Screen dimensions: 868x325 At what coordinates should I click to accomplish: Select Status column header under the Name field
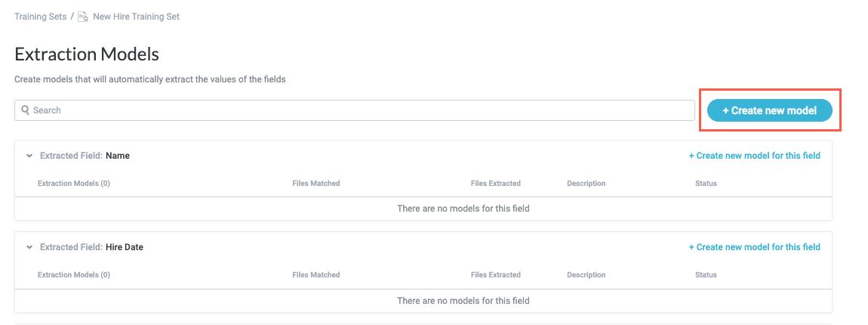coord(706,184)
